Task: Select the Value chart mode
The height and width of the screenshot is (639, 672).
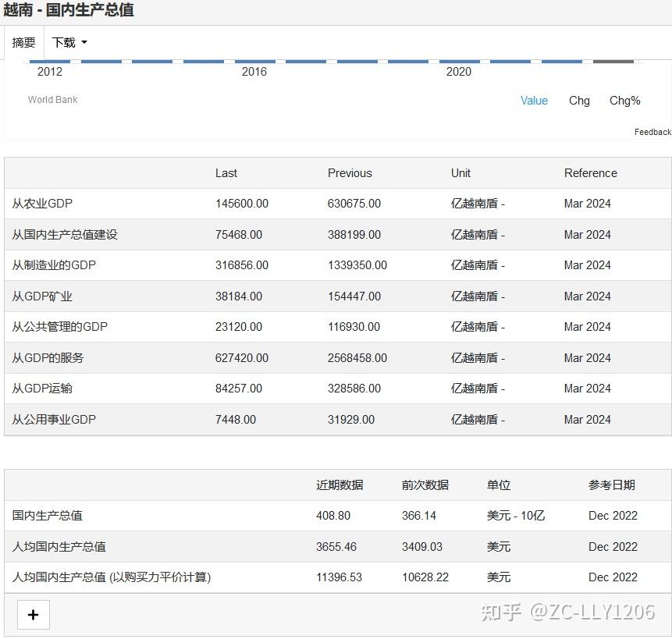Action: tap(534, 101)
